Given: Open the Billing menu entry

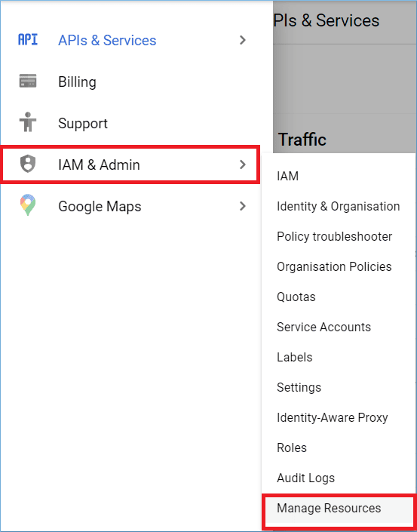Looking at the screenshot, I should pos(77,81).
